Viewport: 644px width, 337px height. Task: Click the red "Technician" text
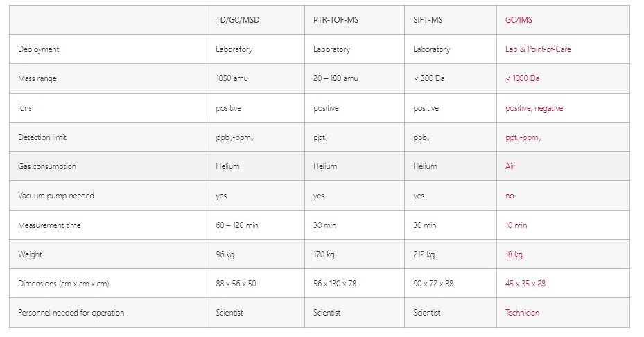point(522,313)
